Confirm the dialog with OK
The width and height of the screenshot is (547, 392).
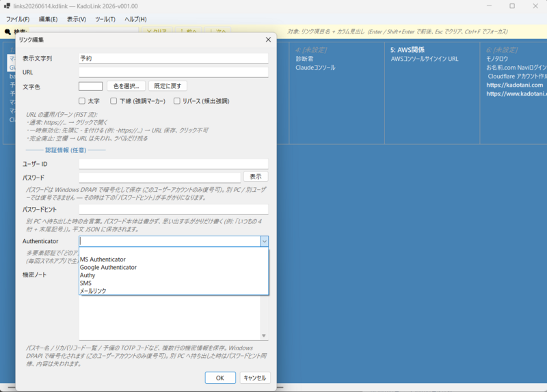pos(220,378)
